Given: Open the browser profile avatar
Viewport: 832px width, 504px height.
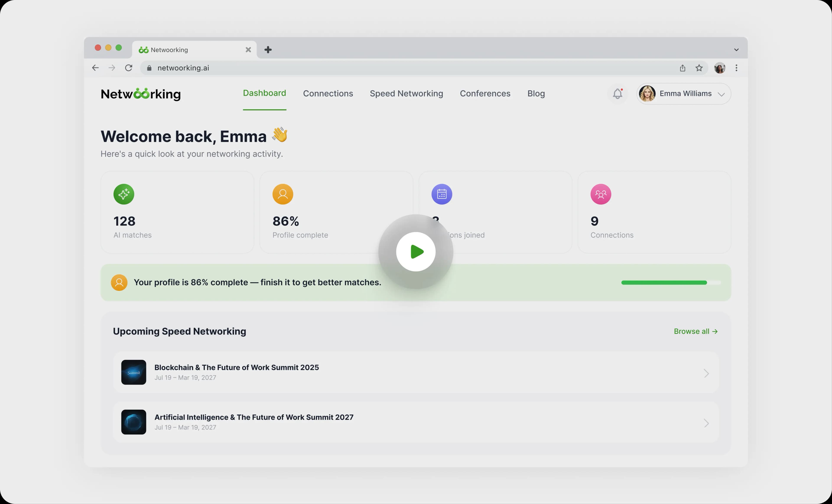Looking at the screenshot, I should tap(720, 68).
